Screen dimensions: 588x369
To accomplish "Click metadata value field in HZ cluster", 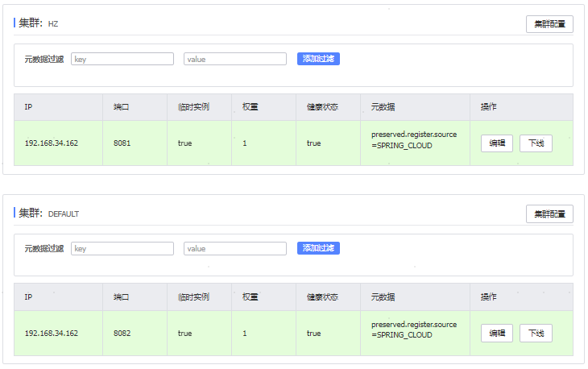I will (x=235, y=59).
